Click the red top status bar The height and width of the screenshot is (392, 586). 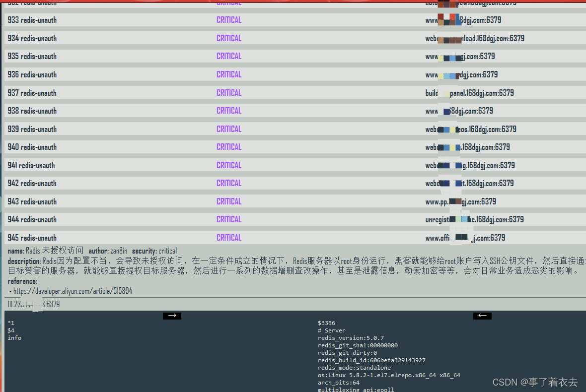click(293, 1)
